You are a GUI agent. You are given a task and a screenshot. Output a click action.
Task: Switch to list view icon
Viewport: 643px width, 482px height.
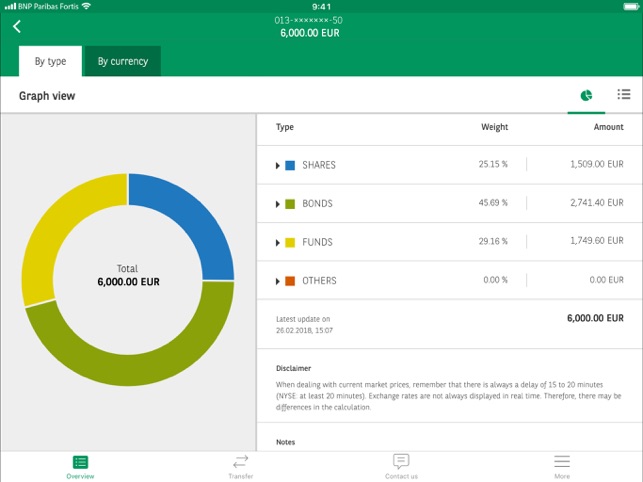point(624,95)
